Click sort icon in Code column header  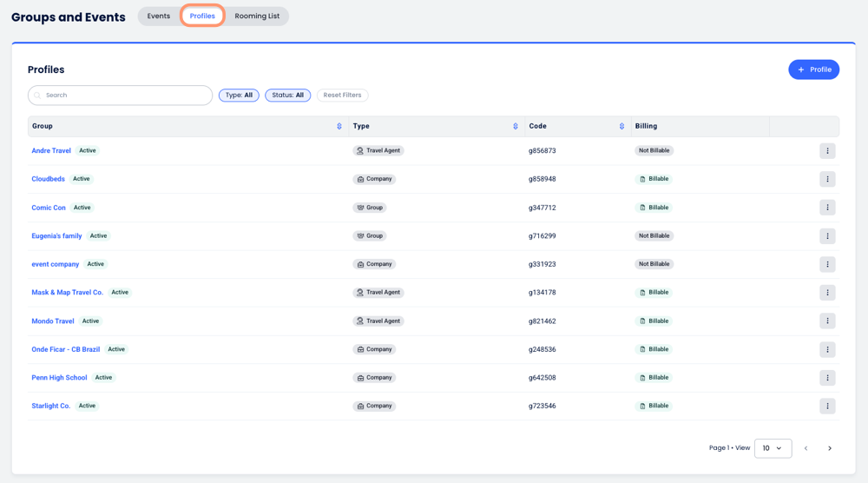point(621,127)
